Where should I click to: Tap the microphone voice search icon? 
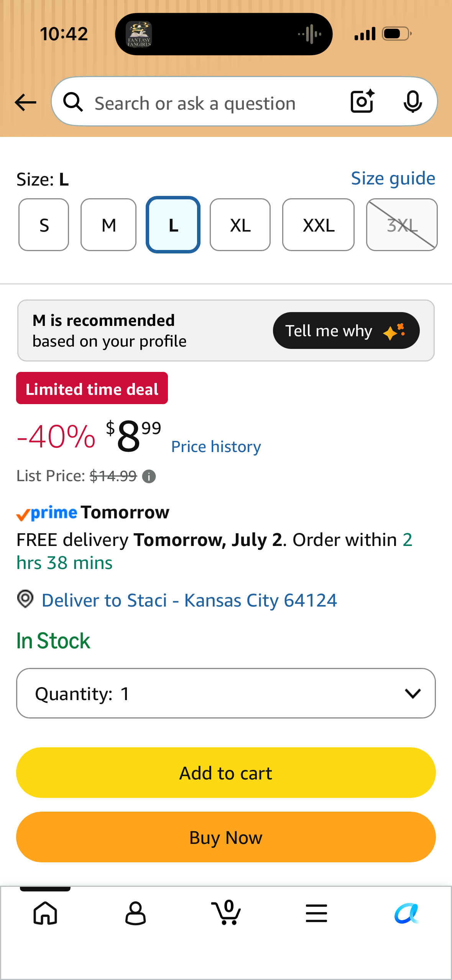[x=413, y=102]
